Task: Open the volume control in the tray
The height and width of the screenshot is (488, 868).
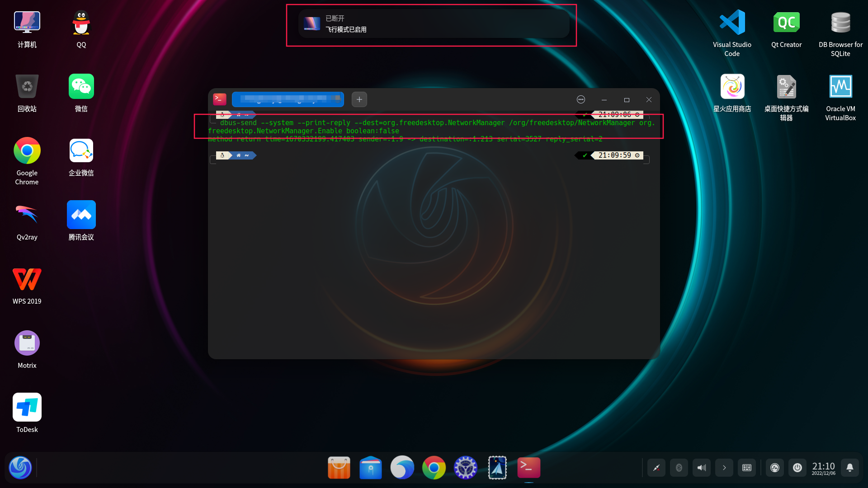Action: tap(701, 468)
